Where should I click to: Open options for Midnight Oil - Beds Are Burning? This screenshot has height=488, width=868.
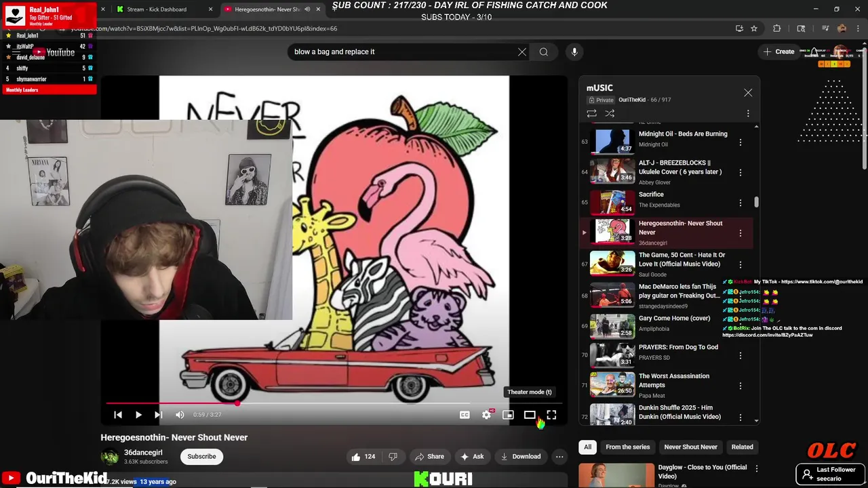pyautogui.click(x=741, y=142)
